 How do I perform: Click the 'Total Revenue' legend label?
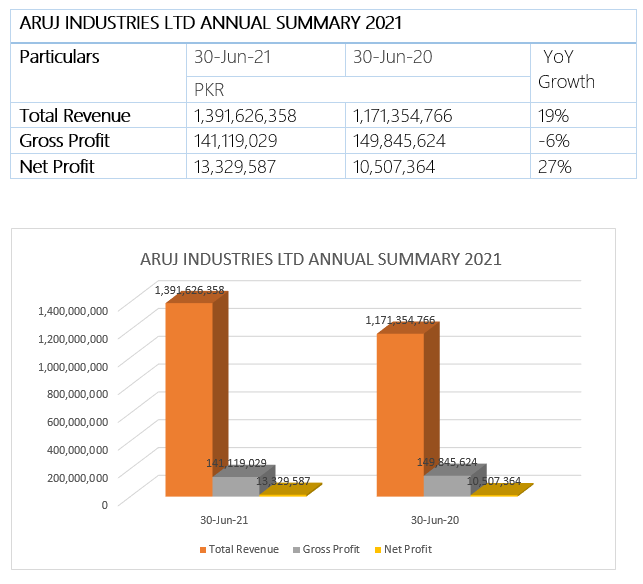[244, 550]
